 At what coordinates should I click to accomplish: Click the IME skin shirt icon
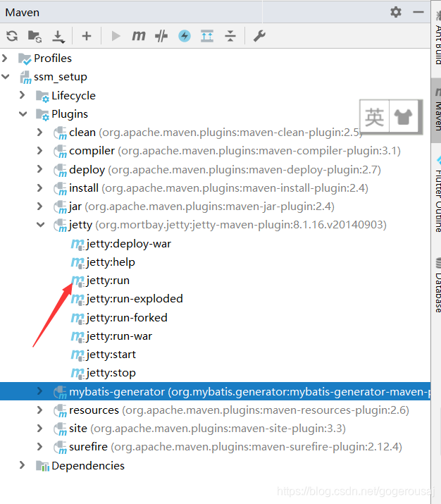[x=403, y=117]
